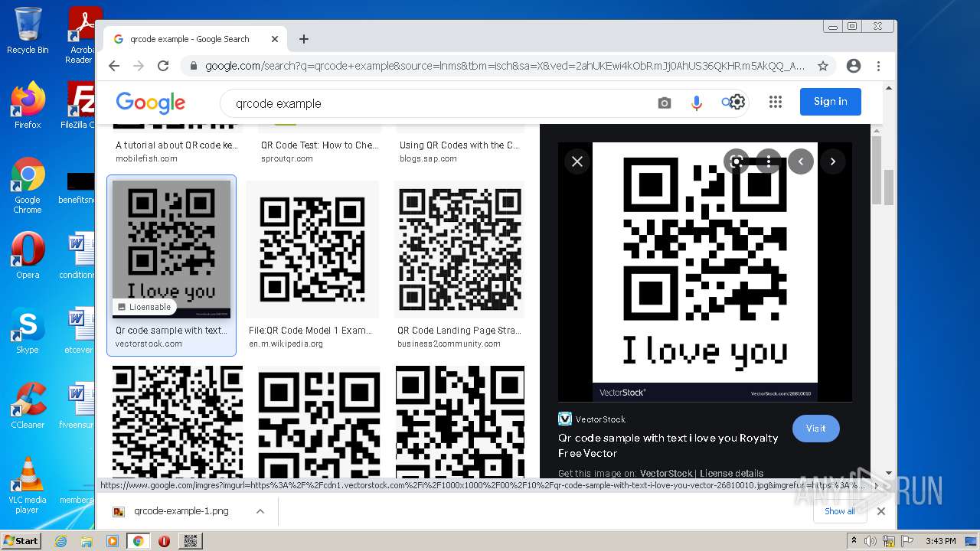
Task: Close the image preview panel
Action: [x=577, y=161]
